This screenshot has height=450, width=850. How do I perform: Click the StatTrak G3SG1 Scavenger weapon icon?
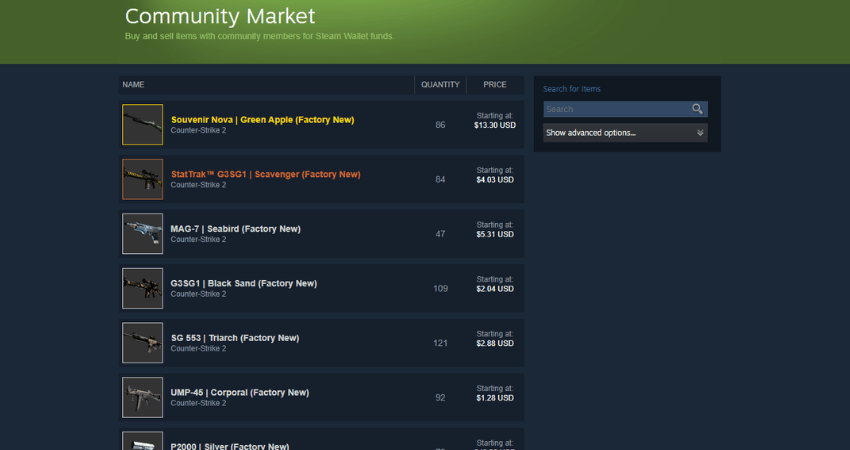click(x=142, y=179)
